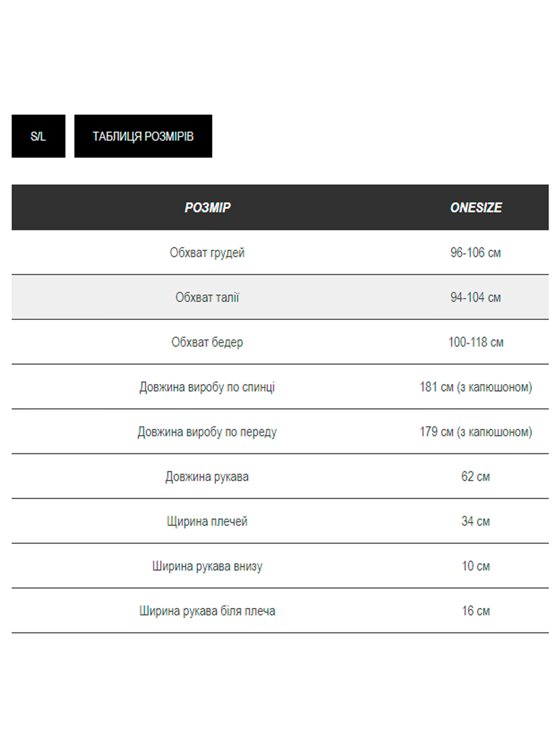Viewport: 560px width, 747px height.
Task: Select the Обхват талії row label
Action: pos(207,297)
